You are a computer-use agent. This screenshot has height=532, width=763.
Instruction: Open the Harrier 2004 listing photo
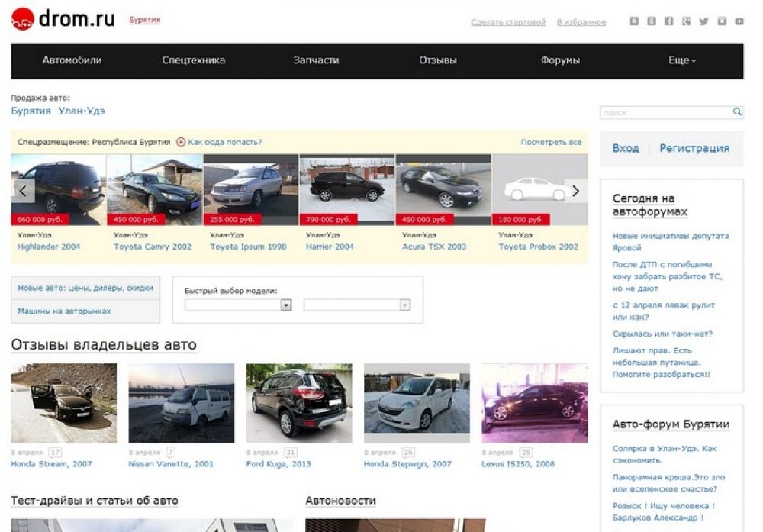click(347, 190)
